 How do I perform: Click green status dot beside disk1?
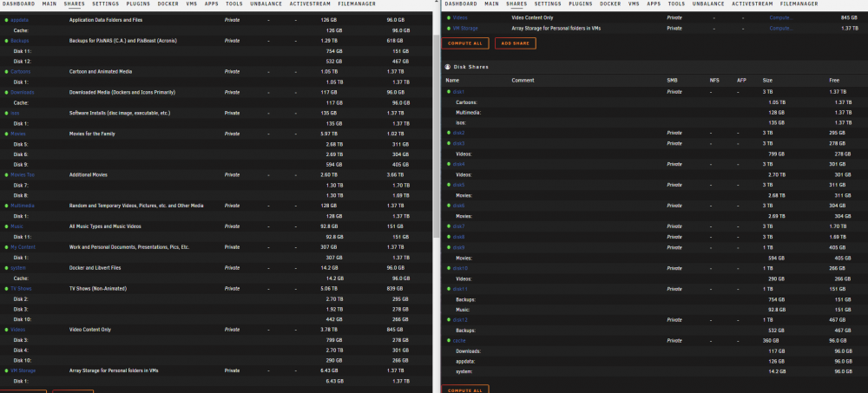pos(449,92)
